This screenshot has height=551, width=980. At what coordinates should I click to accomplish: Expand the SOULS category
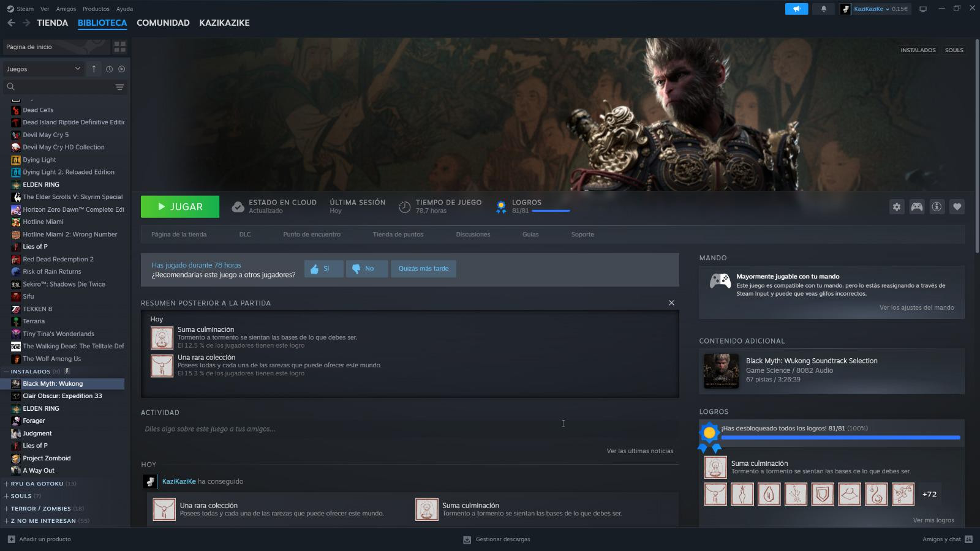[6, 496]
